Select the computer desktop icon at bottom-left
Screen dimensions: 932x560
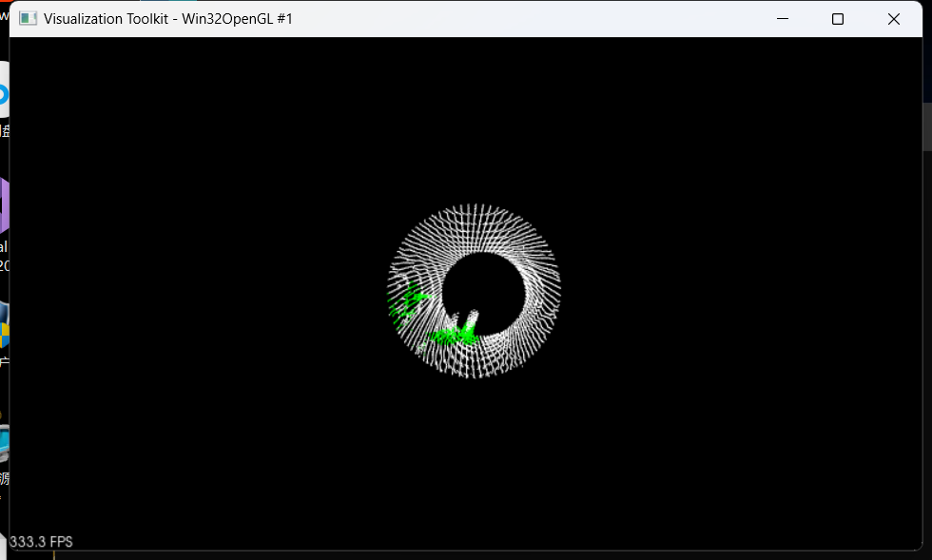[4, 442]
